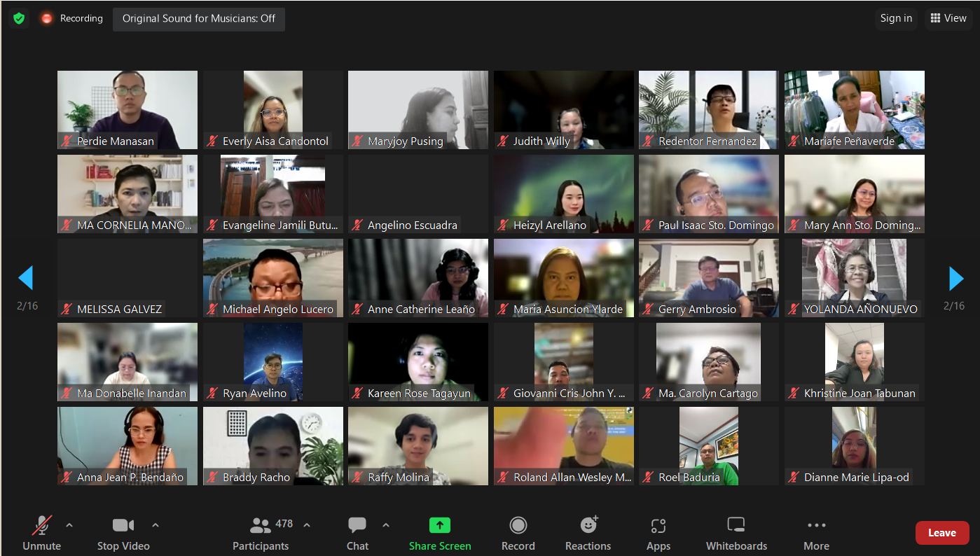The height and width of the screenshot is (556, 980).
Task: Expand audio options caret next to Unmute
Action: [x=69, y=524]
